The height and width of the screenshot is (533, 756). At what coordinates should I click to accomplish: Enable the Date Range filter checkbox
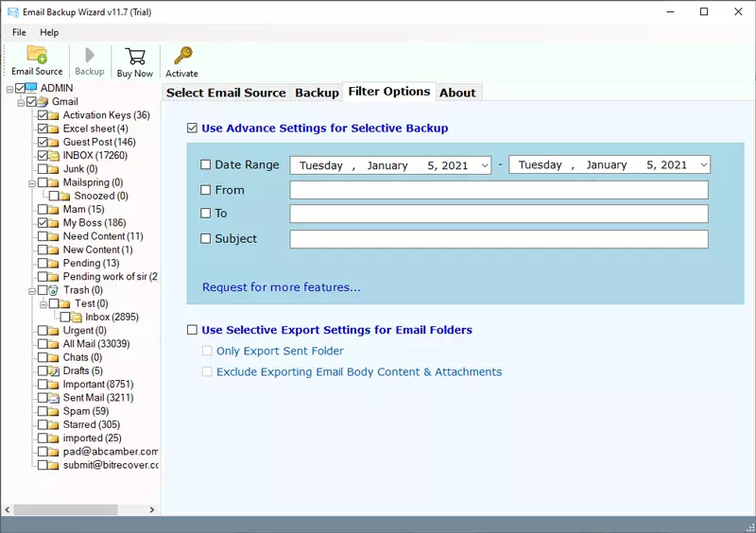pos(205,164)
